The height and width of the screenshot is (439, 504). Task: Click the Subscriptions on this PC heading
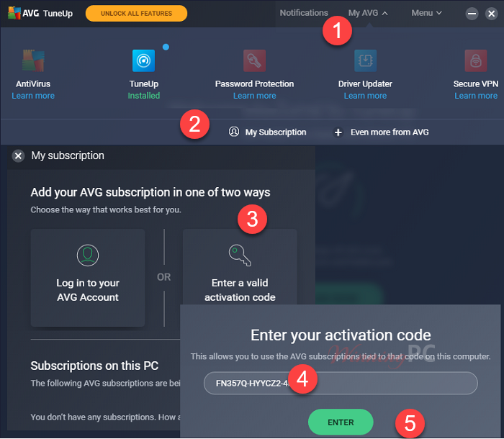coord(94,366)
